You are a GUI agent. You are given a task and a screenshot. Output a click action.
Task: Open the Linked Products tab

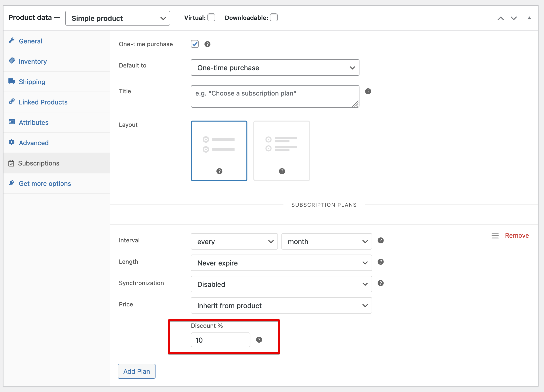[x=43, y=102]
